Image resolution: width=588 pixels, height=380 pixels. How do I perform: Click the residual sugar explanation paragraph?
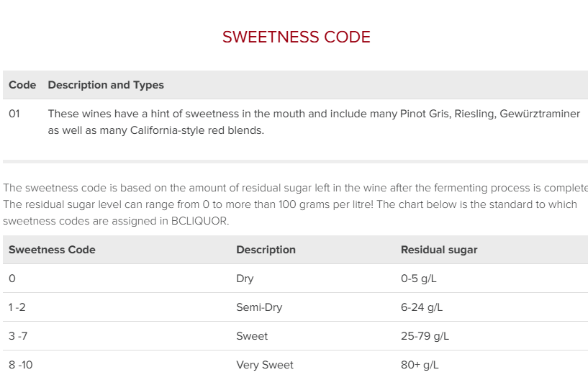point(294,204)
